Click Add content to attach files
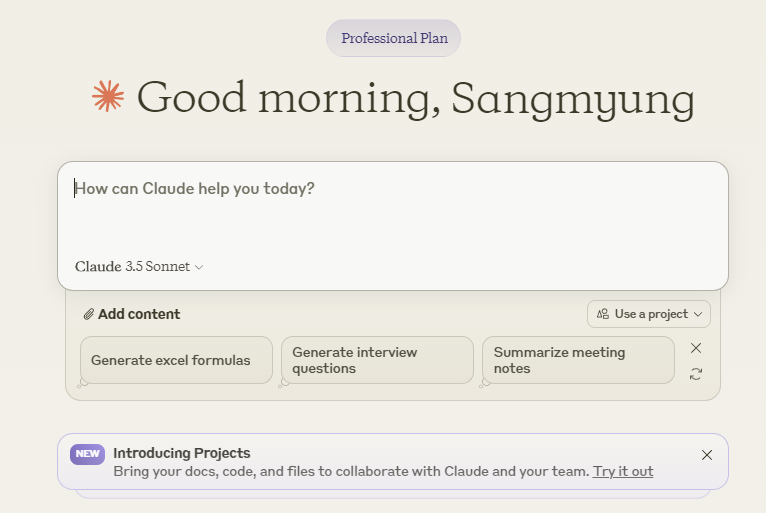The image size is (766, 513). tap(131, 314)
